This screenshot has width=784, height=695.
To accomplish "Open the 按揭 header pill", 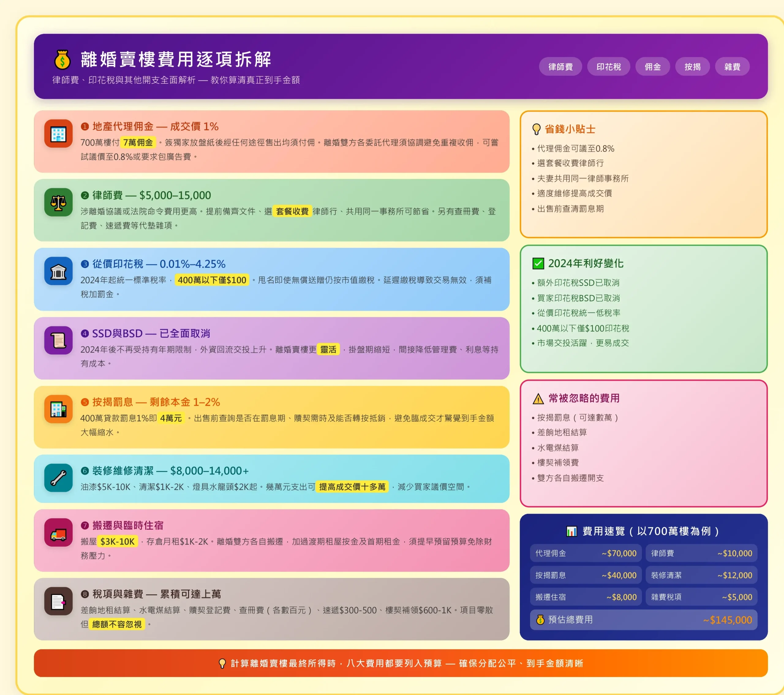I will [692, 67].
